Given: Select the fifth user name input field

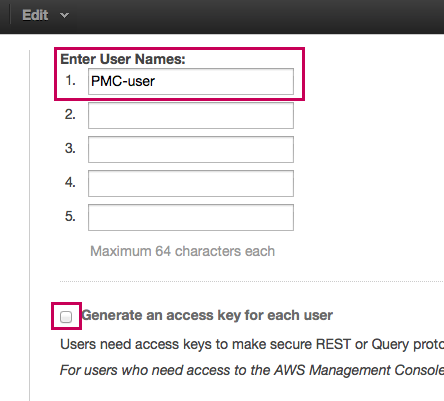Looking at the screenshot, I should click(x=191, y=217).
